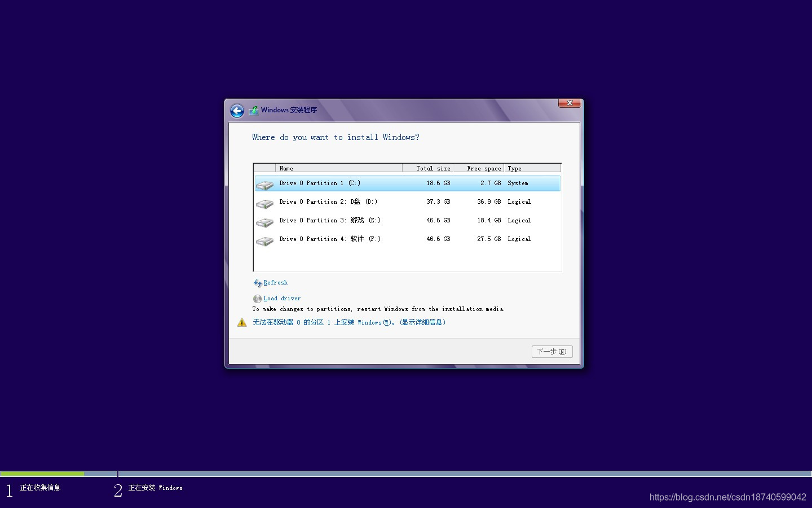Image resolution: width=812 pixels, height=508 pixels.
Task: Show details of the installation warning message
Action: pyautogui.click(x=349, y=322)
